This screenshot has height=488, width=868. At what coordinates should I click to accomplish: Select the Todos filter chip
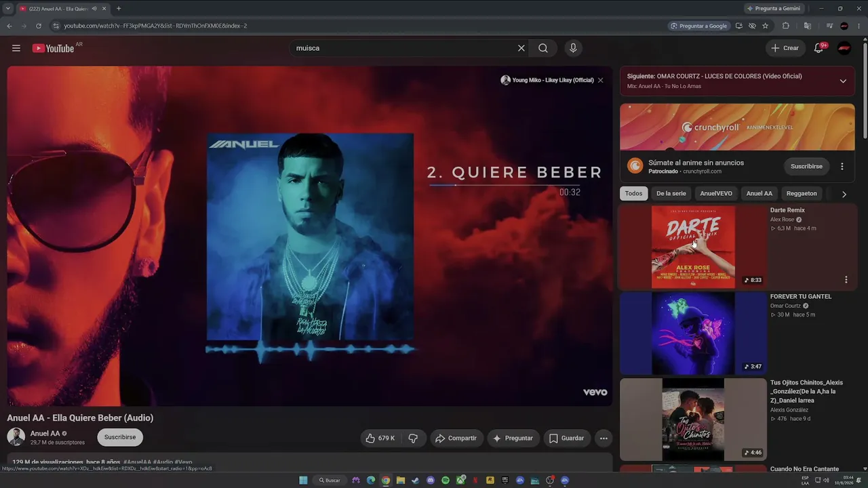tap(633, 193)
